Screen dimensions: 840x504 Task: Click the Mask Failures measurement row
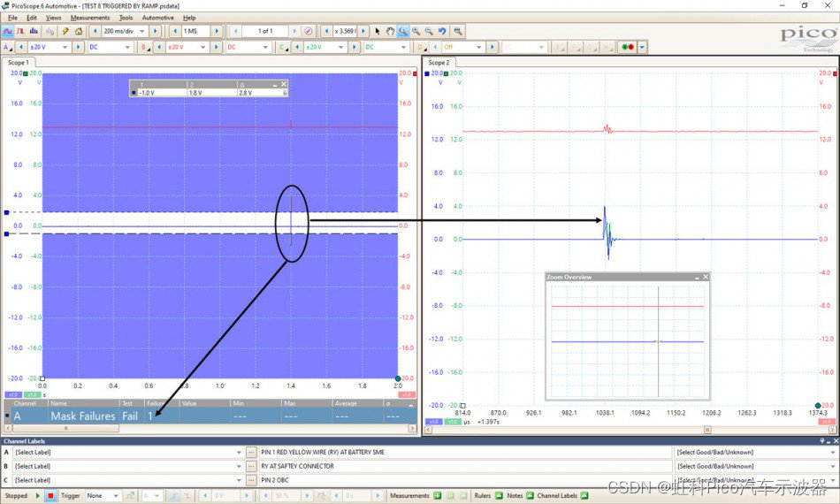[x=210, y=416]
